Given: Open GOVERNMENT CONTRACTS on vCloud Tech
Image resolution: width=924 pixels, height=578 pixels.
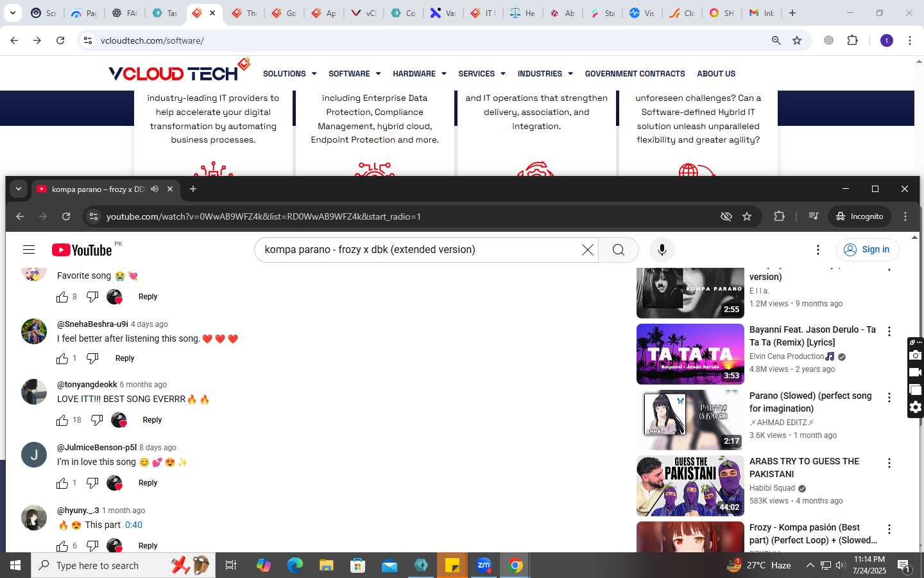Looking at the screenshot, I should pos(635,74).
